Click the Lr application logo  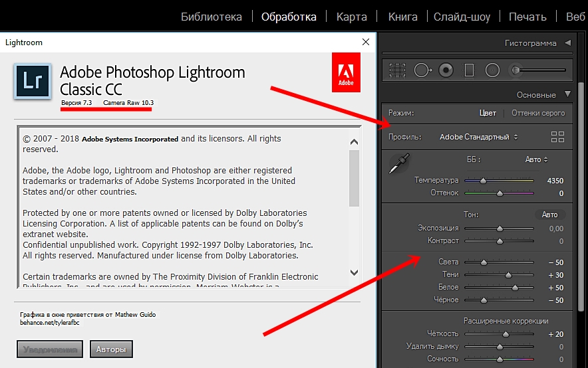coord(33,81)
